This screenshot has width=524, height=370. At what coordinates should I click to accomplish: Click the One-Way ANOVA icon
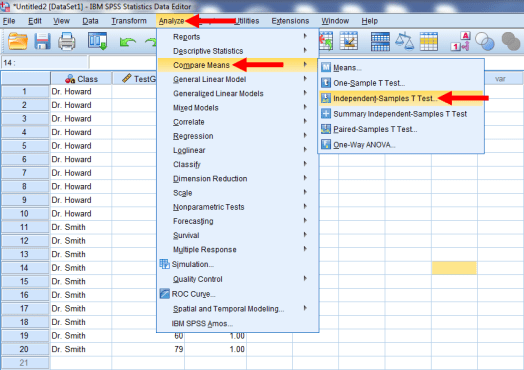point(326,144)
